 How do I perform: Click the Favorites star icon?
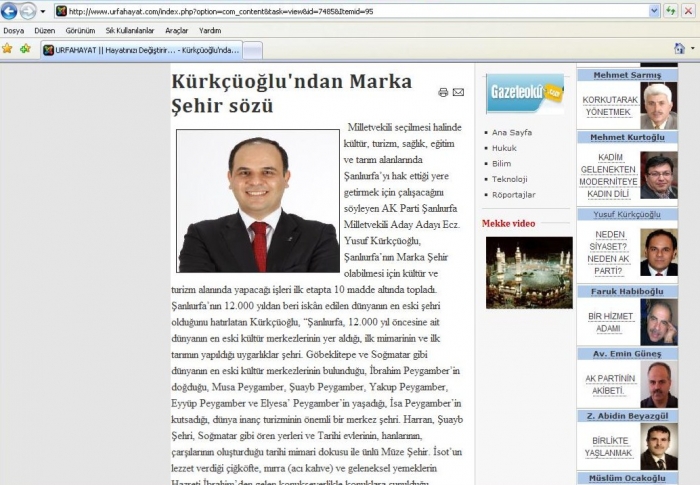click(x=7, y=48)
